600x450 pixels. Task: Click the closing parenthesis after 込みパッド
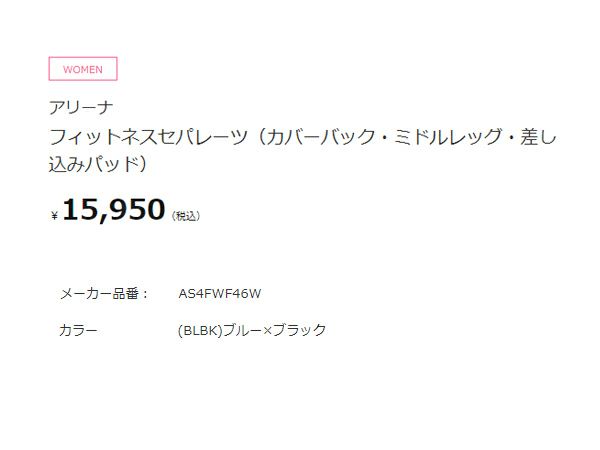click(146, 163)
